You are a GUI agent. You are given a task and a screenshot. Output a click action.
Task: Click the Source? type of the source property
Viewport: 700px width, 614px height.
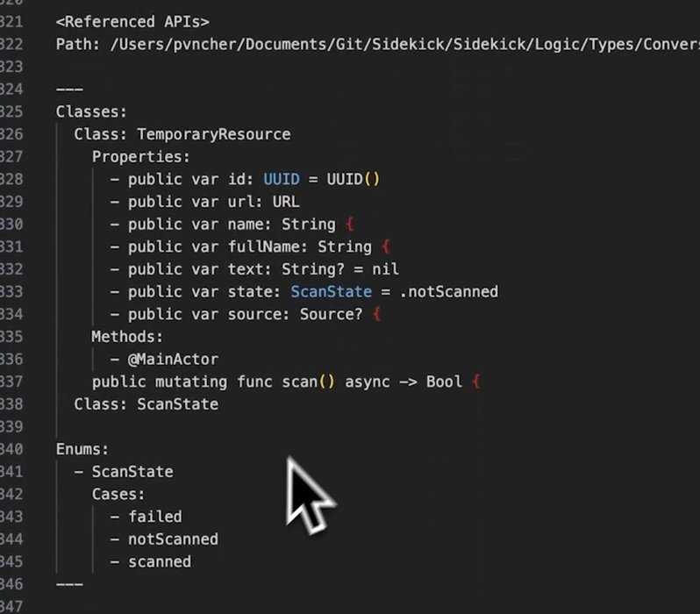click(x=330, y=314)
